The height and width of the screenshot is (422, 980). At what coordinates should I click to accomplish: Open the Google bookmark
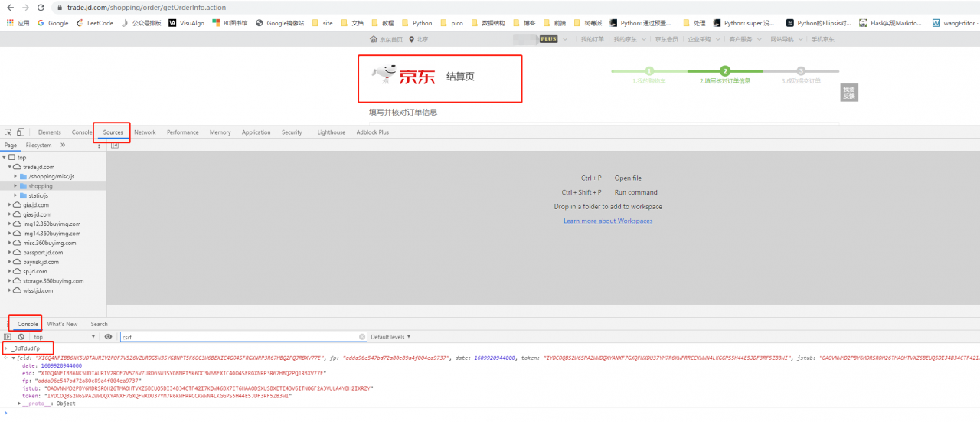(53, 23)
